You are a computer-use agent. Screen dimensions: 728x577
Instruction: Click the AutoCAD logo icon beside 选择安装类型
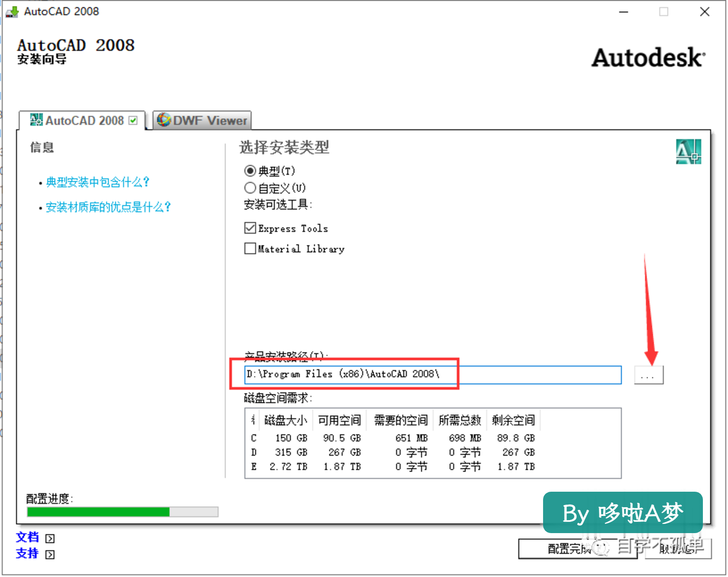(x=688, y=151)
